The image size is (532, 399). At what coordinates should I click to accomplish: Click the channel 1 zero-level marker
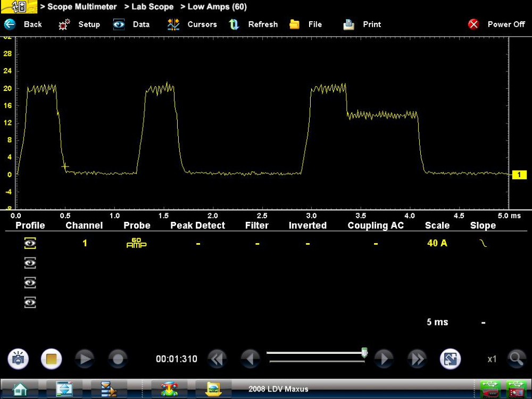[519, 174]
